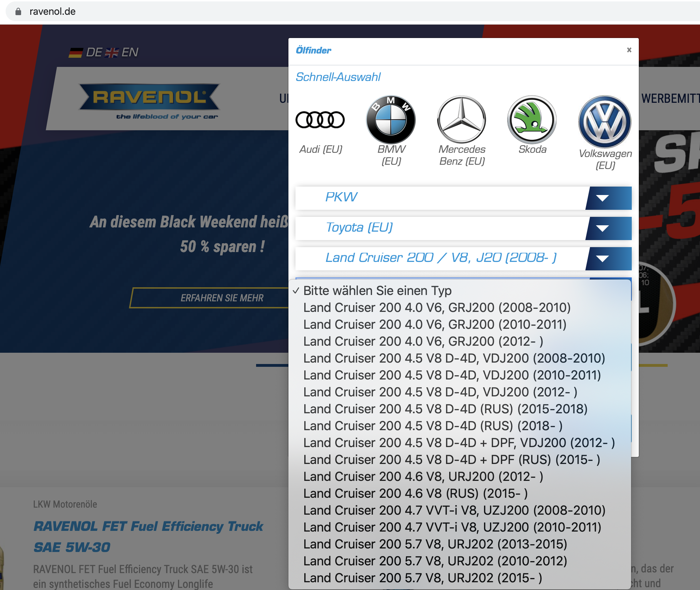Select 4.7 VVT-i V8, UZJ200 (2010-2011)
This screenshot has width=700, height=590.
point(459,527)
